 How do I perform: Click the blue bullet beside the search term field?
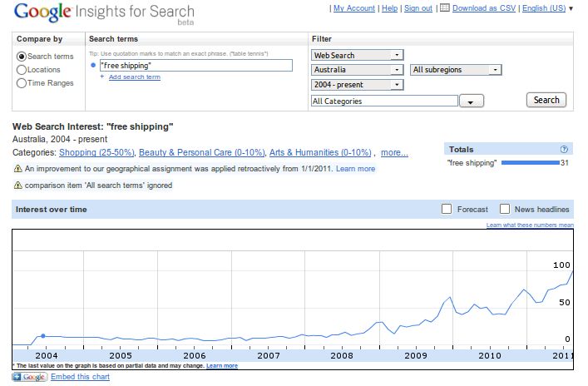pos(93,65)
